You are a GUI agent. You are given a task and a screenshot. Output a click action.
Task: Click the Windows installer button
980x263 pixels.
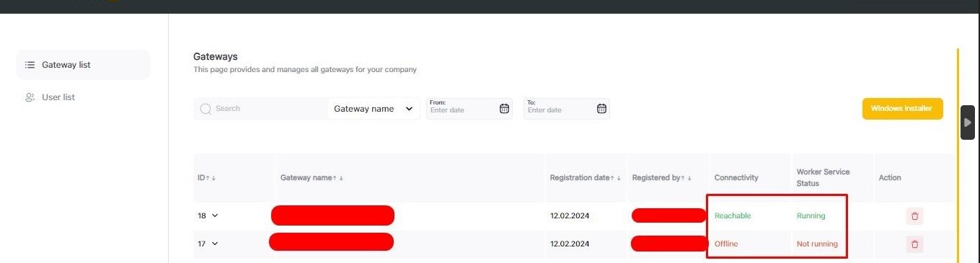point(902,109)
